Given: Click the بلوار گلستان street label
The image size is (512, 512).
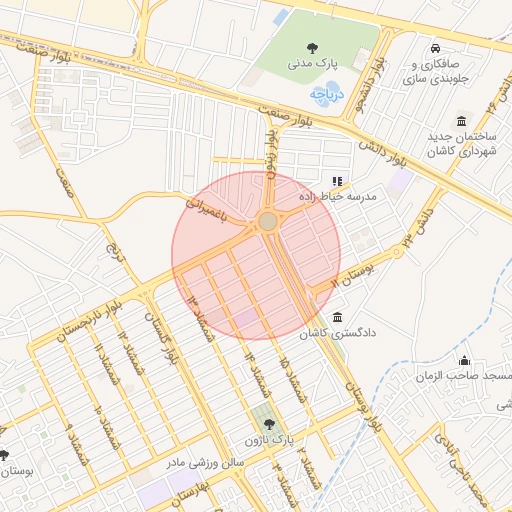Looking at the screenshot, I should 162,339.
